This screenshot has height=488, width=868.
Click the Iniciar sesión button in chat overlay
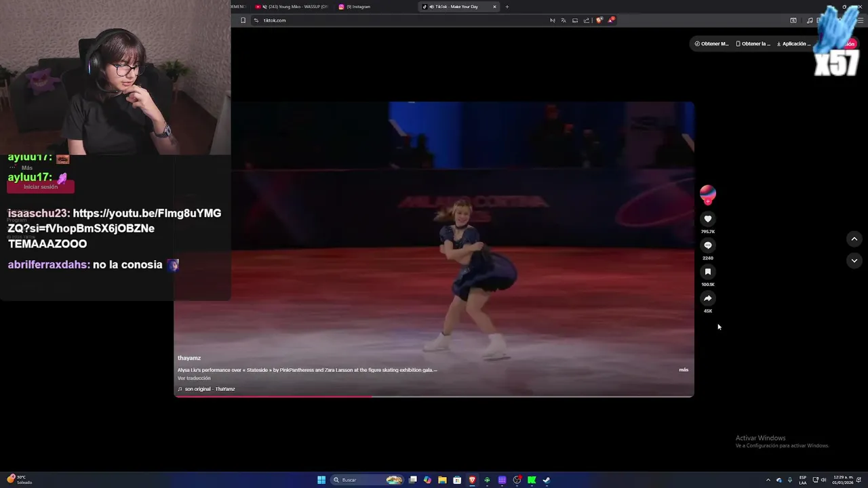[x=41, y=187]
